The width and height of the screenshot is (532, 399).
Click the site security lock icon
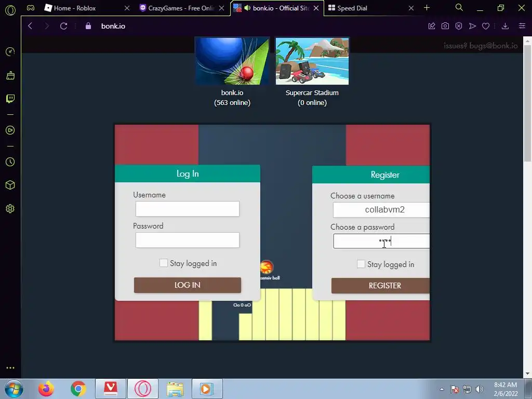[88, 26]
